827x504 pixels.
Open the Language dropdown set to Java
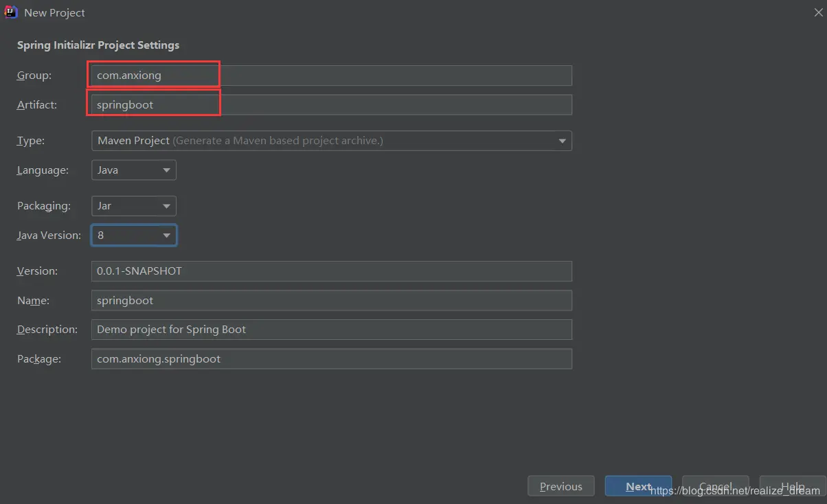134,170
